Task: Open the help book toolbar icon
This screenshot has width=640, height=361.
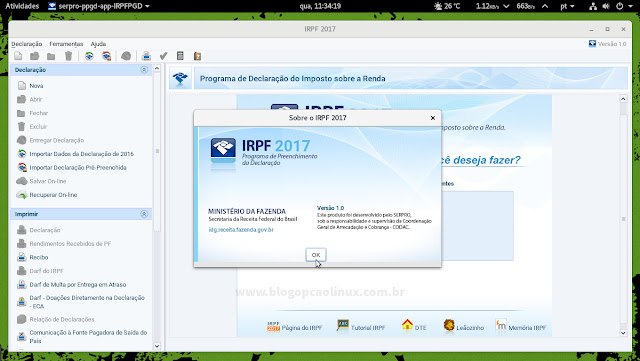Action: click(x=198, y=56)
